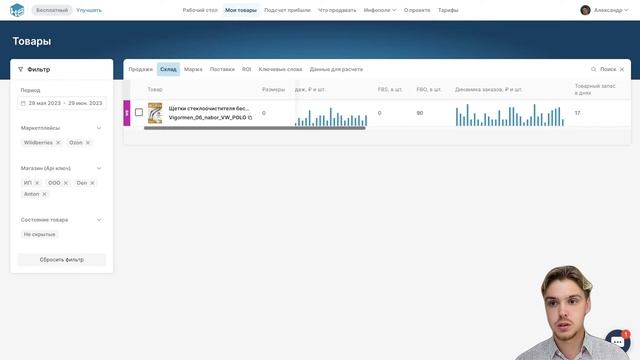640x360 pixels.
Task: Switch to the Данные для расчета tab
Action: [336, 69]
